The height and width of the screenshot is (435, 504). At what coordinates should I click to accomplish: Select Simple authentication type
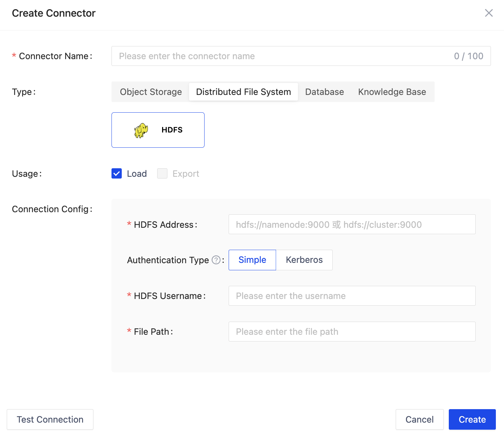pos(252,260)
